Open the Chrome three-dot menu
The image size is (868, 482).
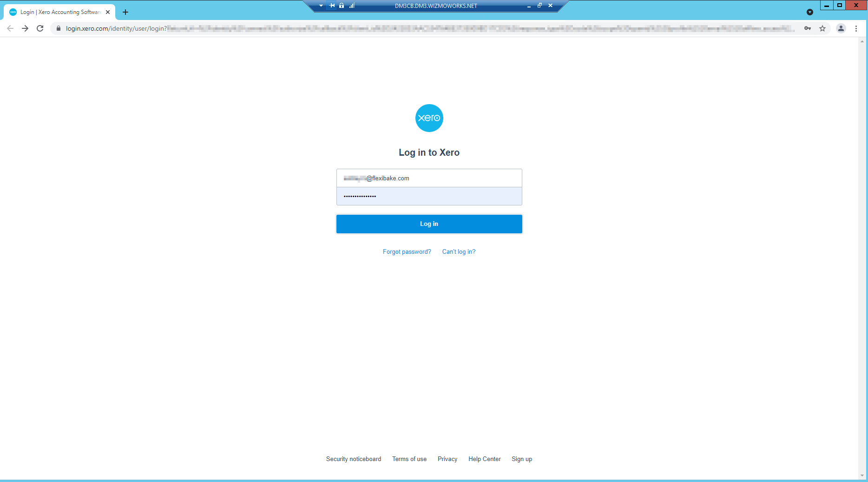point(856,28)
